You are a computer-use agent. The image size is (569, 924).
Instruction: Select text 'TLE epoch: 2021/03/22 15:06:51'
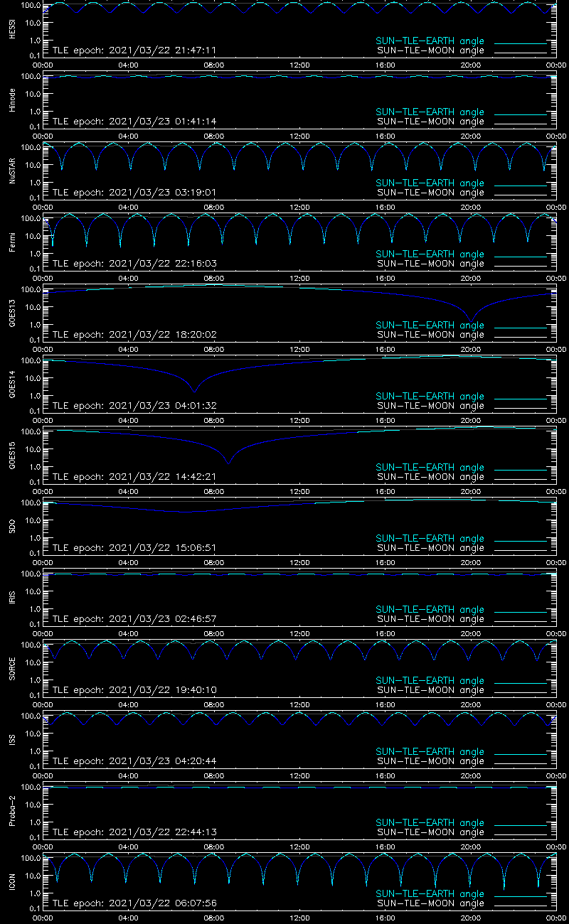point(134,548)
